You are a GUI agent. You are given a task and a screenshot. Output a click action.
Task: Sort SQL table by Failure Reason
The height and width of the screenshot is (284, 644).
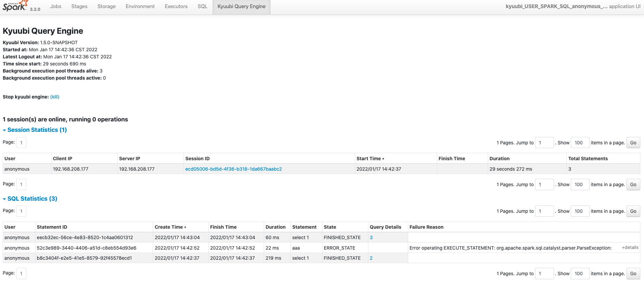click(426, 227)
